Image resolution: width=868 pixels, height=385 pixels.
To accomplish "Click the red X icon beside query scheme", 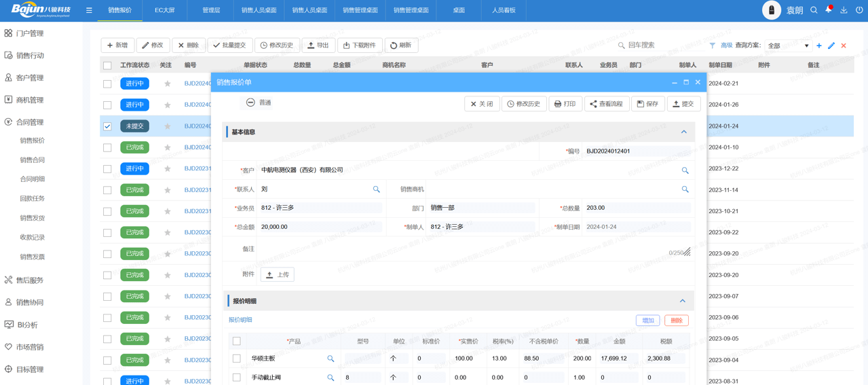I will (x=844, y=45).
